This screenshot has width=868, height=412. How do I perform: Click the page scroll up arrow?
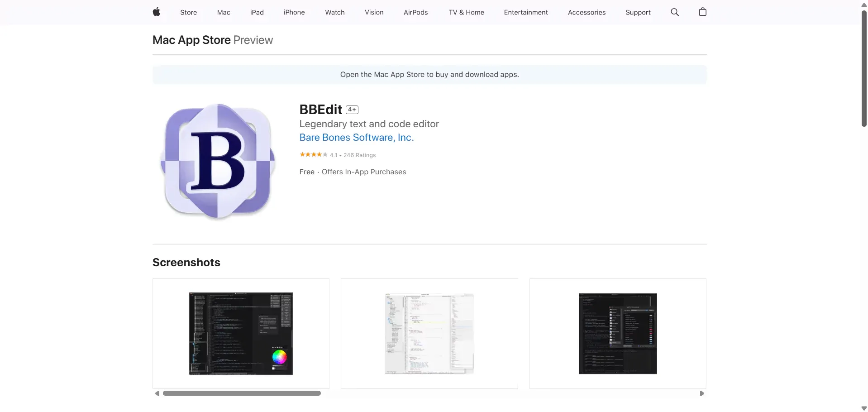pyautogui.click(x=864, y=5)
